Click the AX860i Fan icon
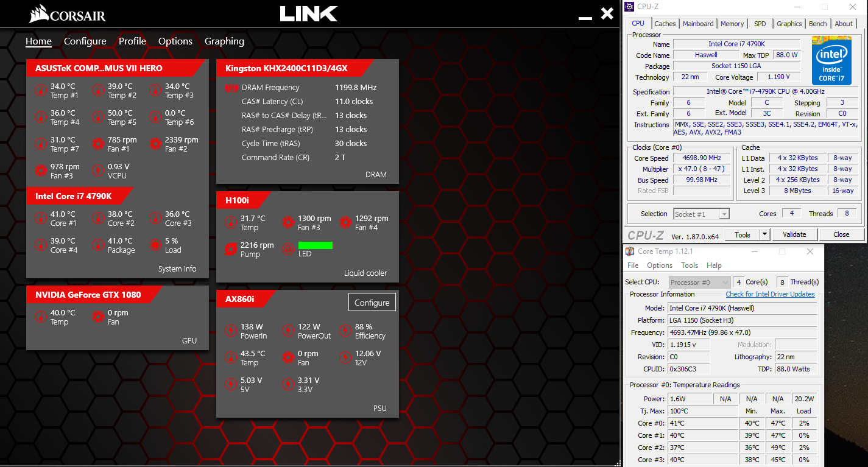Image resolution: width=868 pixels, height=467 pixels. click(288, 358)
